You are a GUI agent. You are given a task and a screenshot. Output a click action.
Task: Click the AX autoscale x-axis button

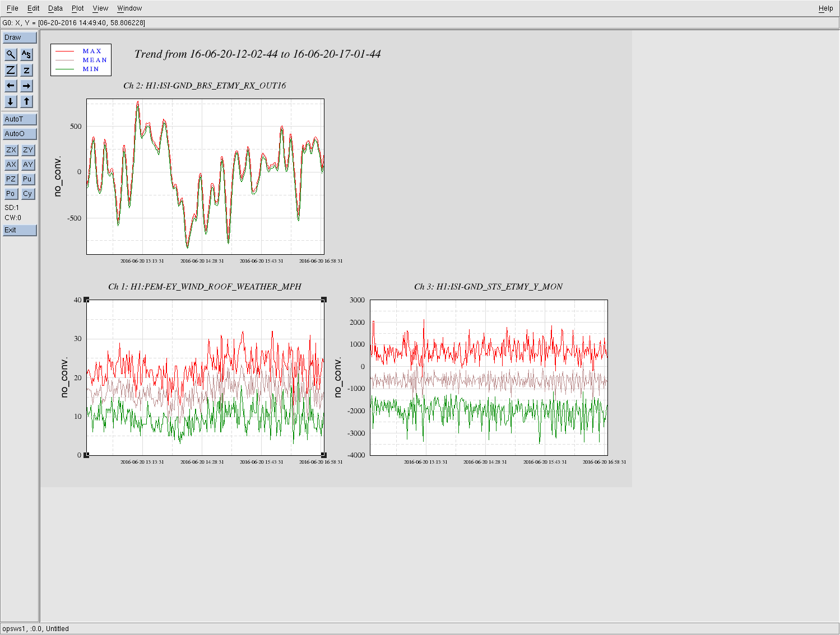(11, 165)
